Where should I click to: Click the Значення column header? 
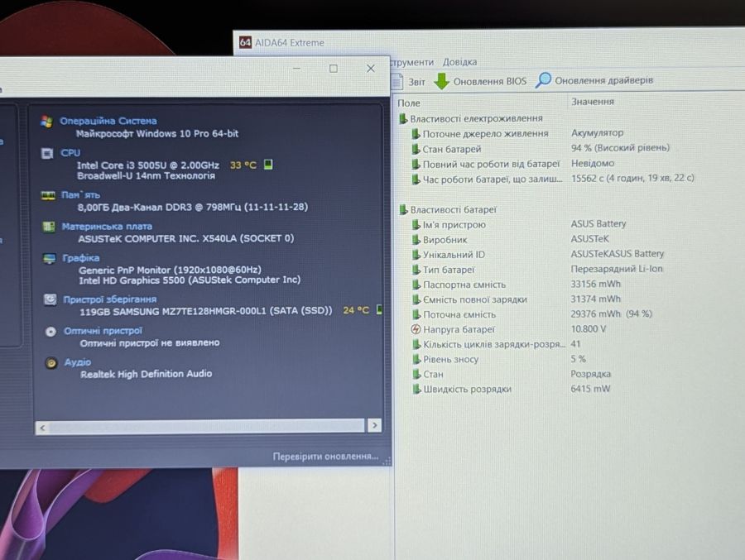coord(593,102)
